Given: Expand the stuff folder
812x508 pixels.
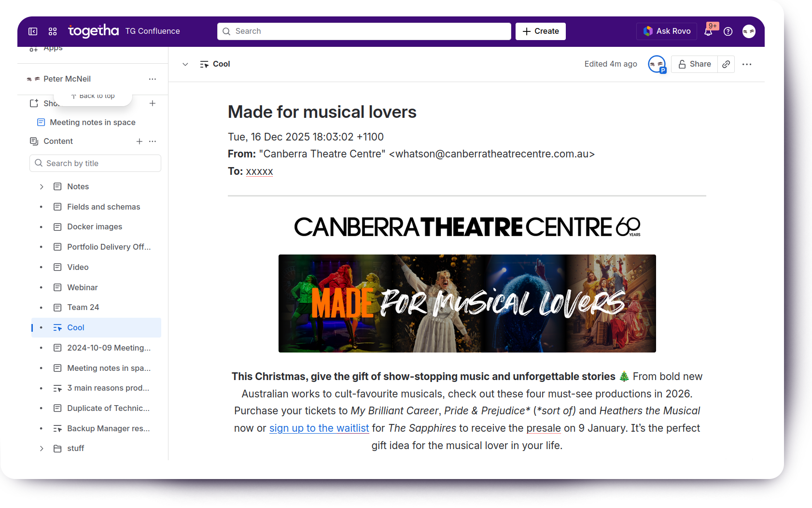Looking at the screenshot, I should point(42,448).
